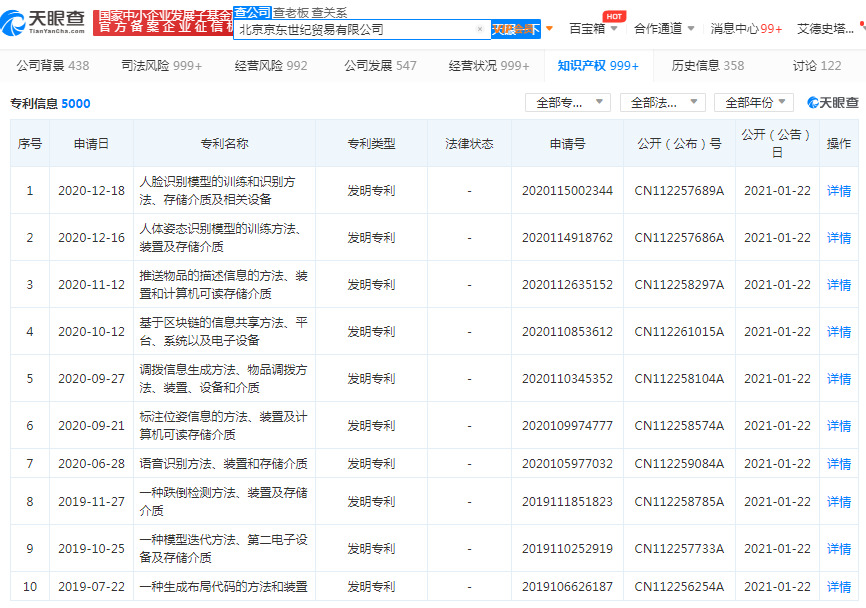The height and width of the screenshot is (608, 866).
Task: Expand the 合作通道 menu
Action: point(663,29)
